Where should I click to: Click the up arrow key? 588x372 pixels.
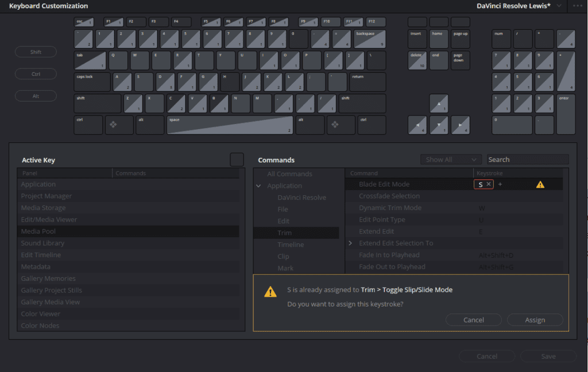(x=439, y=103)
